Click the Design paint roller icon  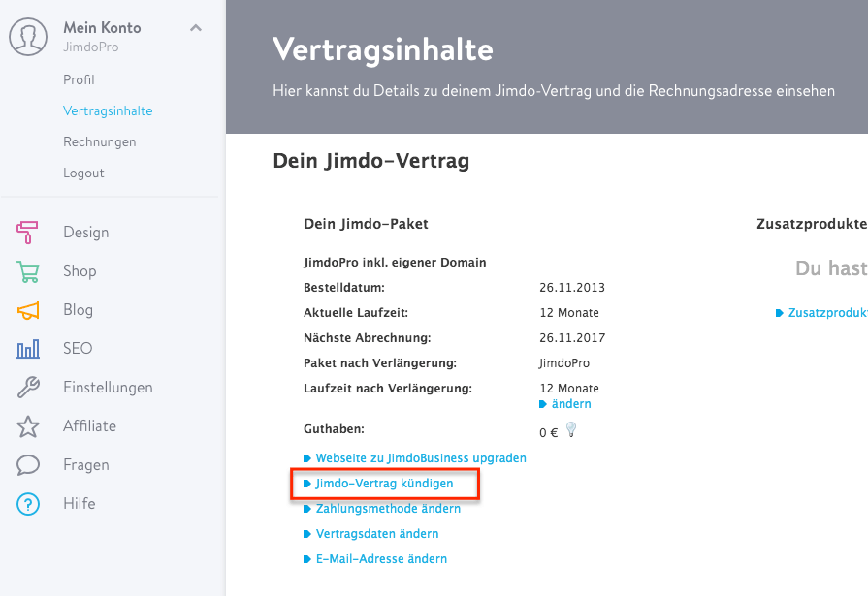click(27, 233)
